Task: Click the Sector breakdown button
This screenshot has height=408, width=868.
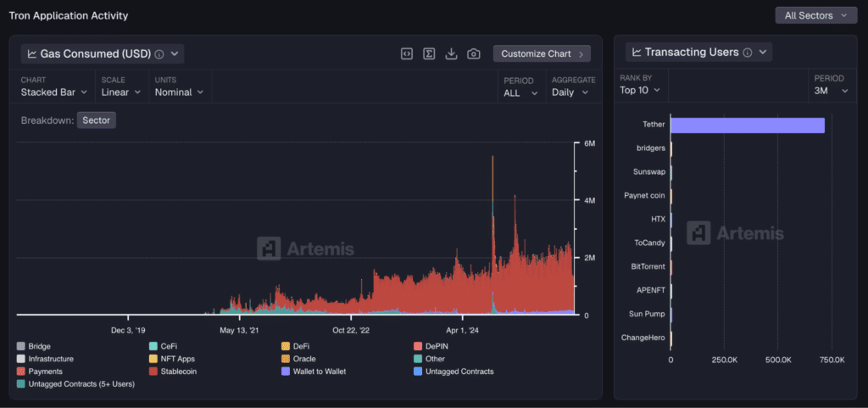Action: pyautogui.click(x=97, y=120)
